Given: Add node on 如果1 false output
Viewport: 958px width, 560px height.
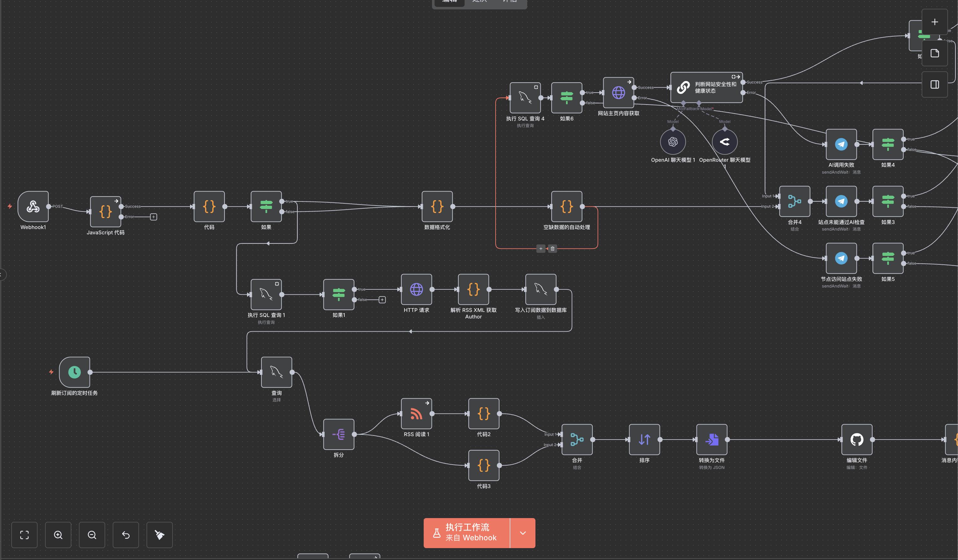Looking at the screenshot, I should click(x=382, y=300).
